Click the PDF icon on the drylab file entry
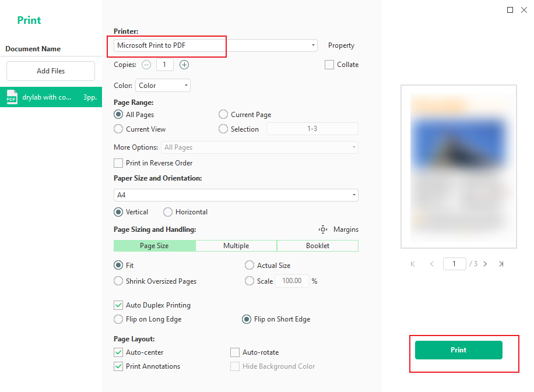Image resolution: width=534 pixels, height=392 pixels. 11,97
